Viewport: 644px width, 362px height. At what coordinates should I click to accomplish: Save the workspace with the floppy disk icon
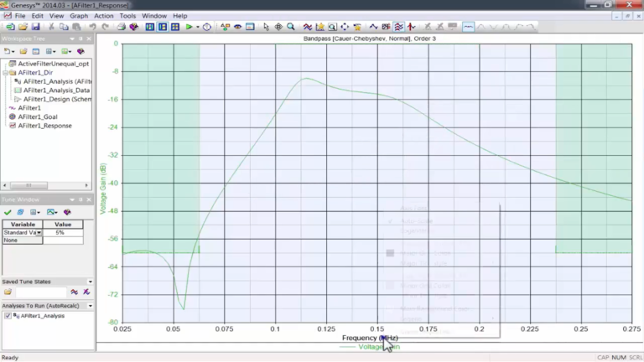tap(36, 27)
